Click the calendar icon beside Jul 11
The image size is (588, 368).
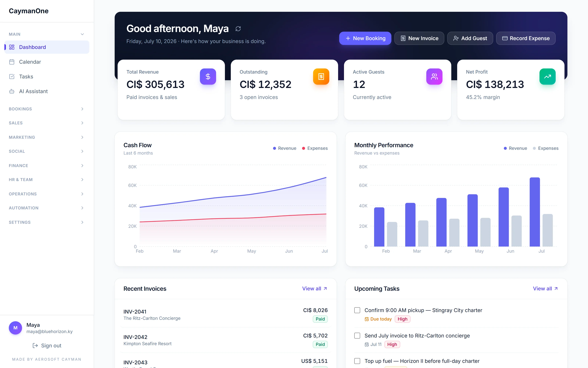coord(367,344)
